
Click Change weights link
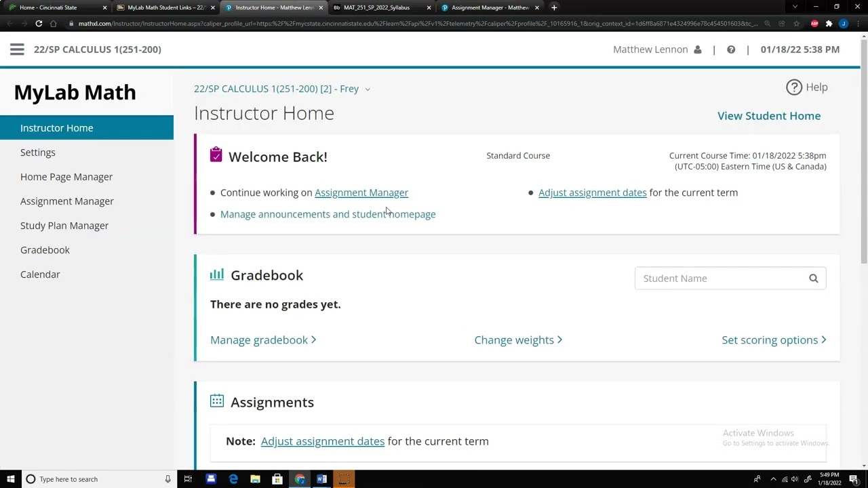(518, 340)
